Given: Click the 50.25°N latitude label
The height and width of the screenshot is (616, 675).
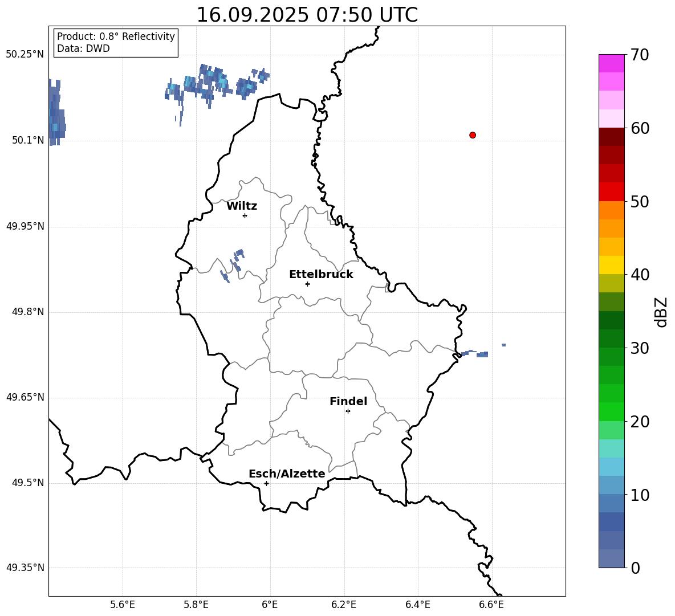Looking at the screenshot, I should coord(25,55).
